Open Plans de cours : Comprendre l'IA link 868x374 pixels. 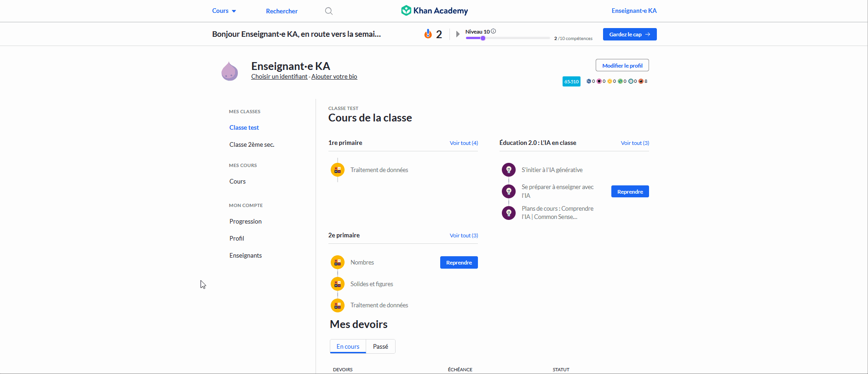coord(558,213)
